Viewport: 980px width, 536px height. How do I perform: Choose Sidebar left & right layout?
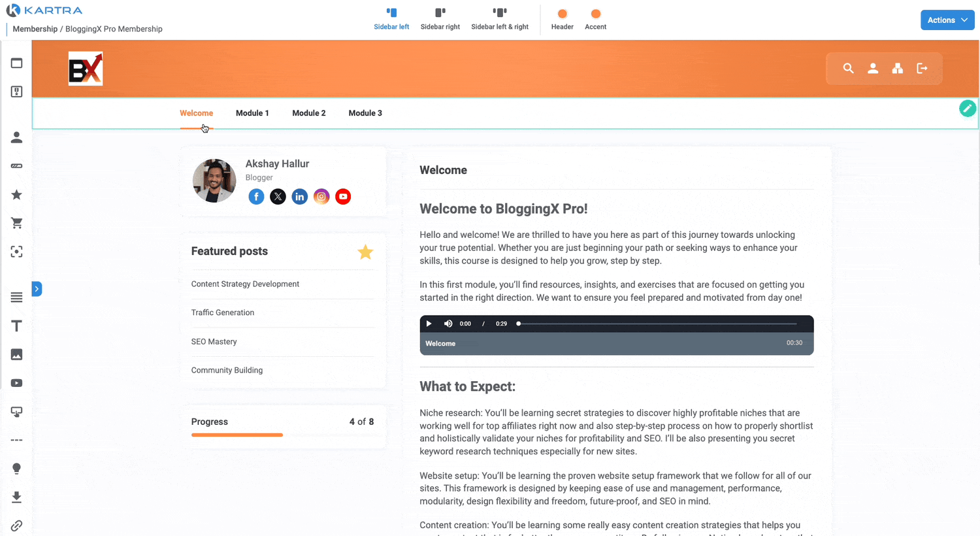[500, 19]
